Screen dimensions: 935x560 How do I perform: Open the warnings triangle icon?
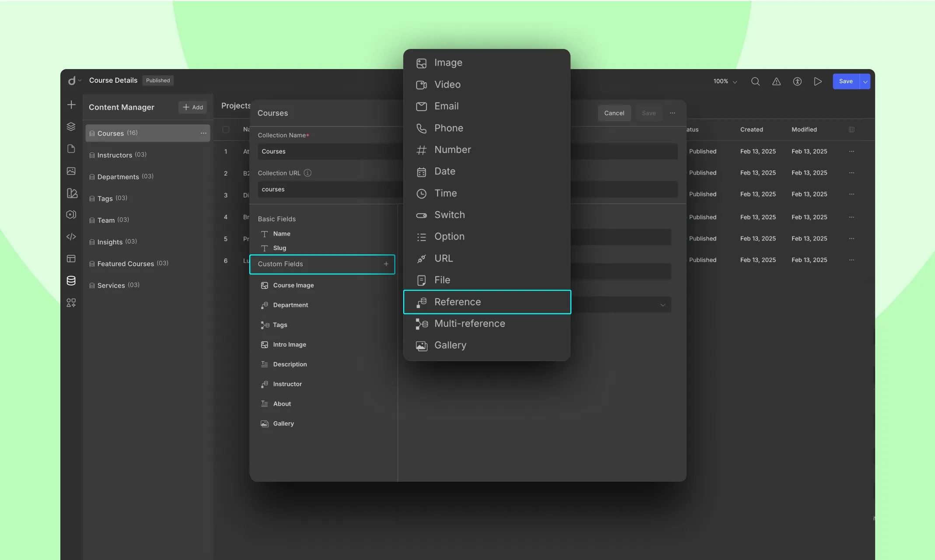tap(776, 81)
